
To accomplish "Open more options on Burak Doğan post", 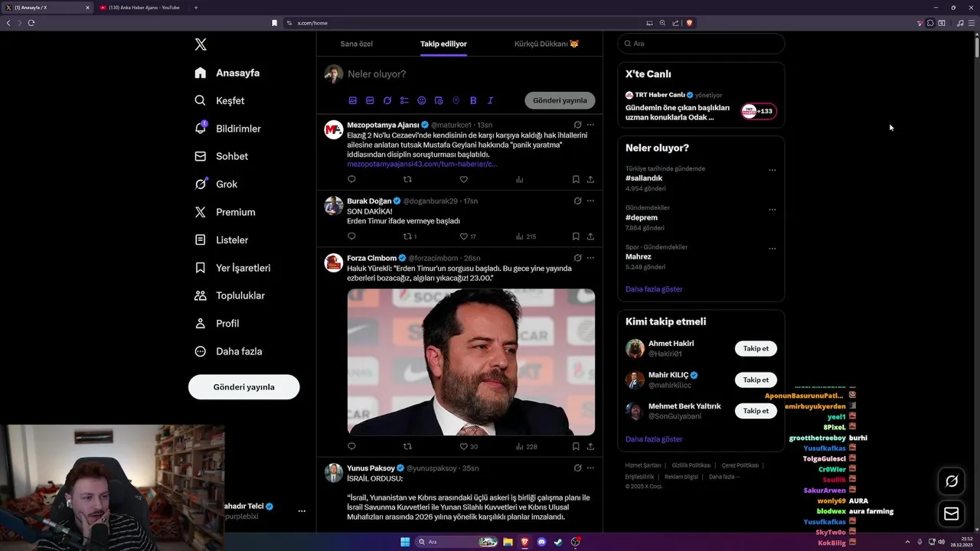I will tap(590, 201).
